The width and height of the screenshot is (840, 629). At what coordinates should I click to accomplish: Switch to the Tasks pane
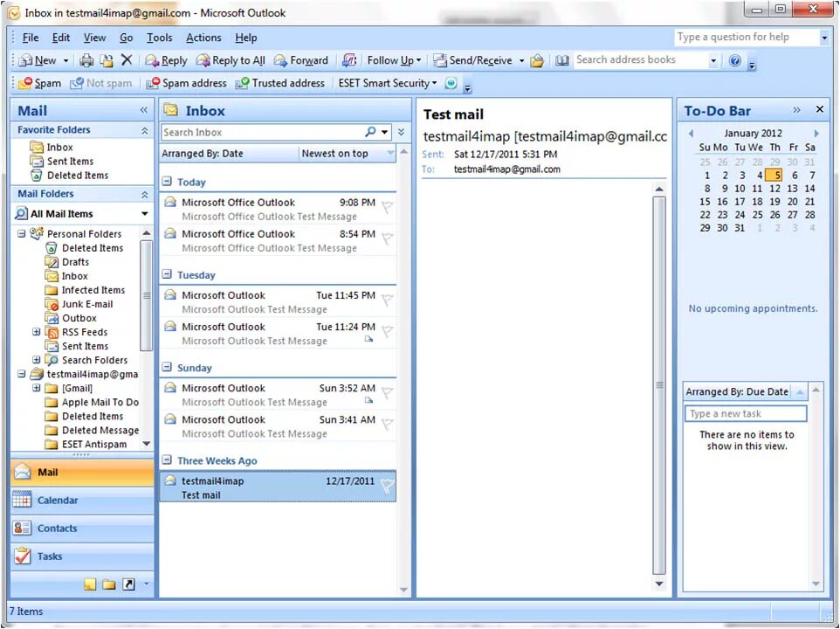82,556
